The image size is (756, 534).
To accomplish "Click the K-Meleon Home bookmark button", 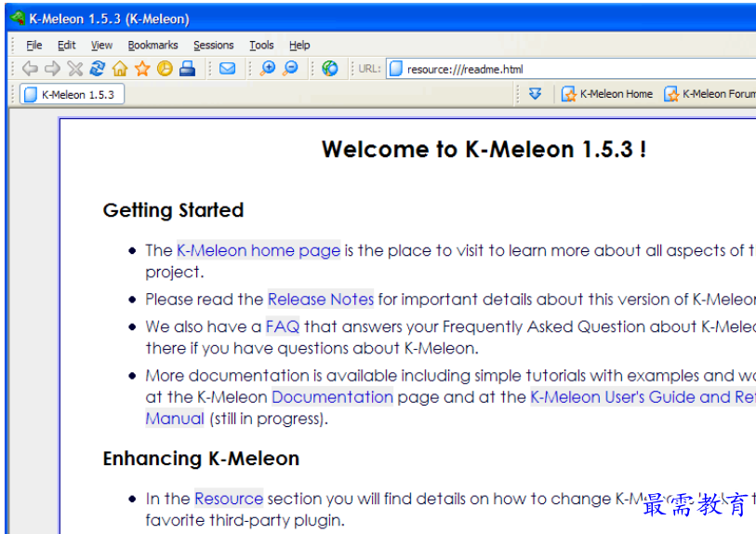I will click(607, 94).
